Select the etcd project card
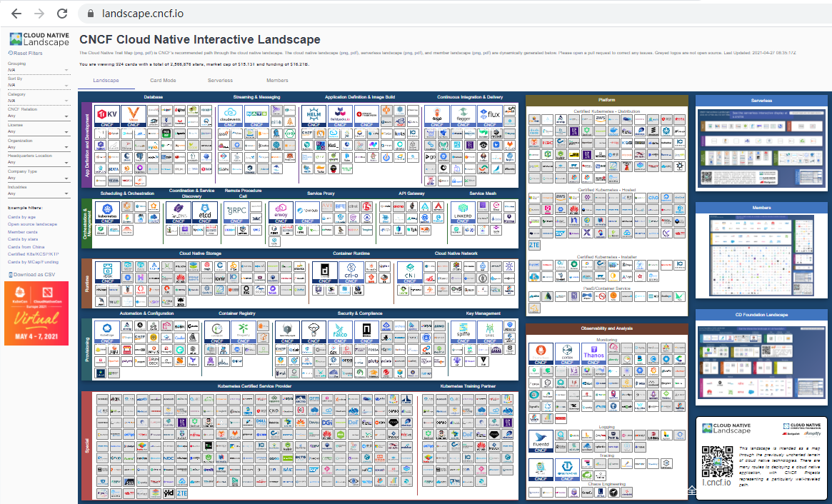The height and width of the screenshot is (504, 832). point(205,212)
